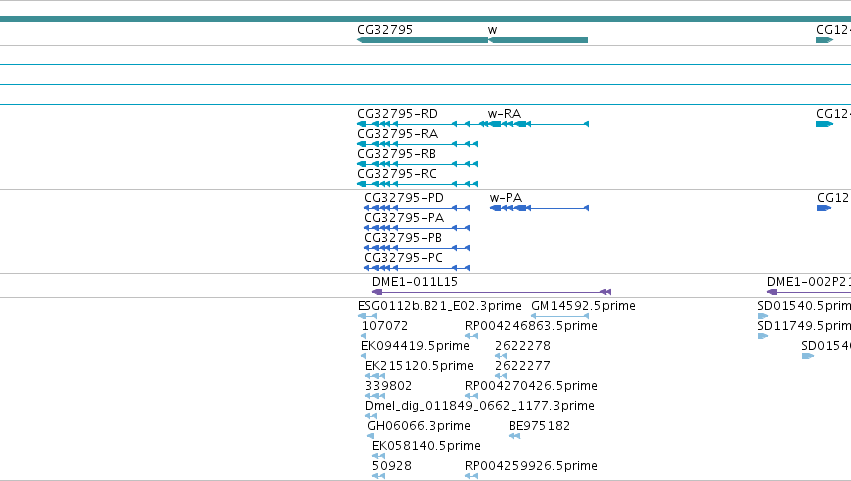The width and height of the screenshot is (851, 481).
Task: Select the GM14592.5prime EST label
Action: [x=583, y=306]
